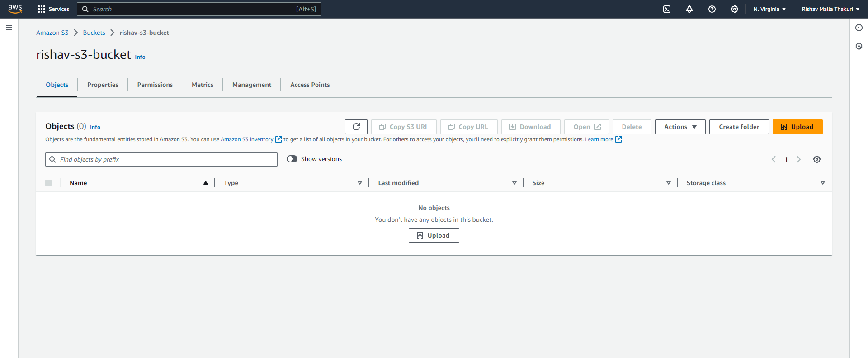The width and height of the screenshot is (868, 358).
Task: Sort by Type column arrow
Action: 360,183
